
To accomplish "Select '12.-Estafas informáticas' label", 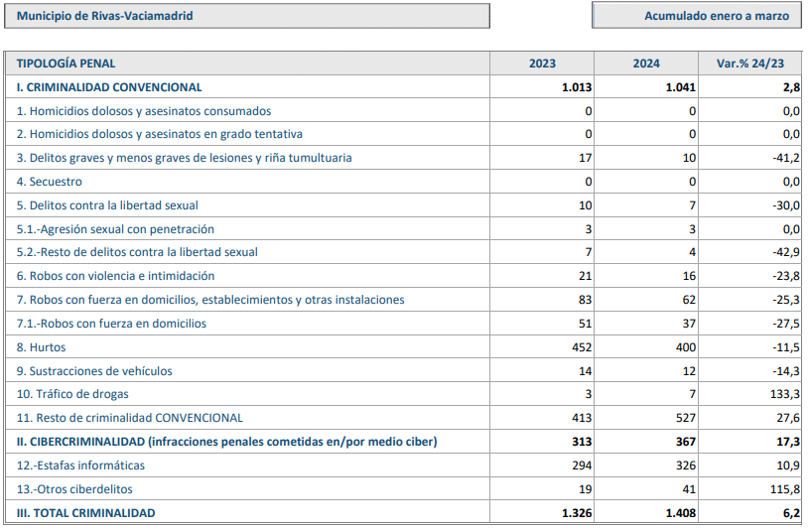I will [80, 465].
